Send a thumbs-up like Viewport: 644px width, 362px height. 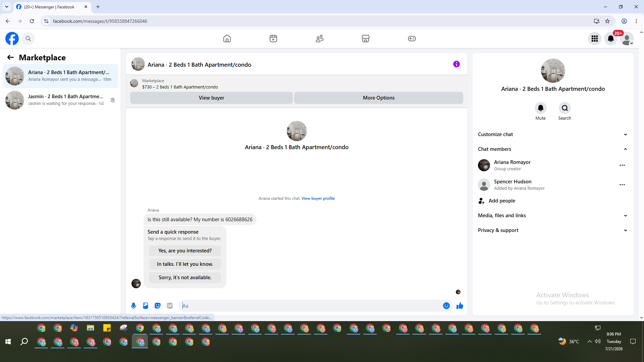click(x=460, y=306)
